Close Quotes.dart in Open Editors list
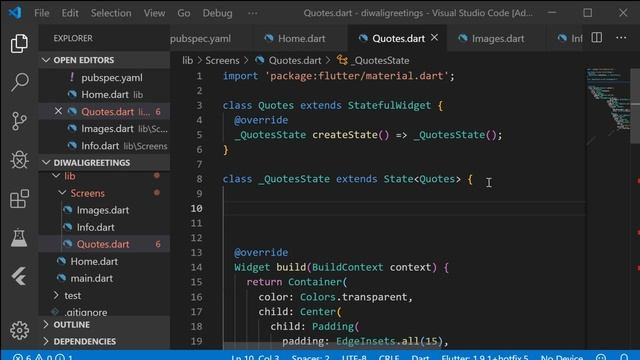The image size is (640, 360). point(58,111)
